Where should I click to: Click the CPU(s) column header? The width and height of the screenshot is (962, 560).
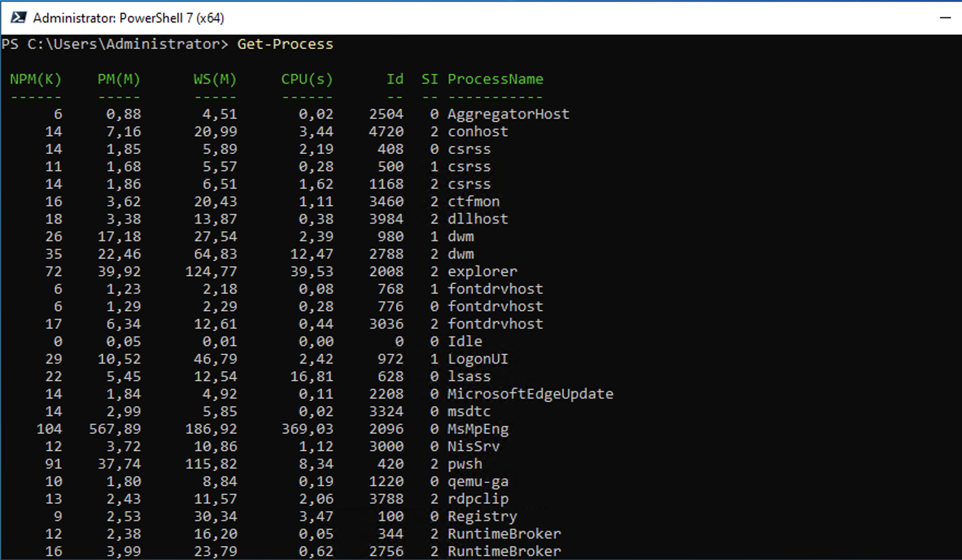pyautogui.click(x=306, y=79)
